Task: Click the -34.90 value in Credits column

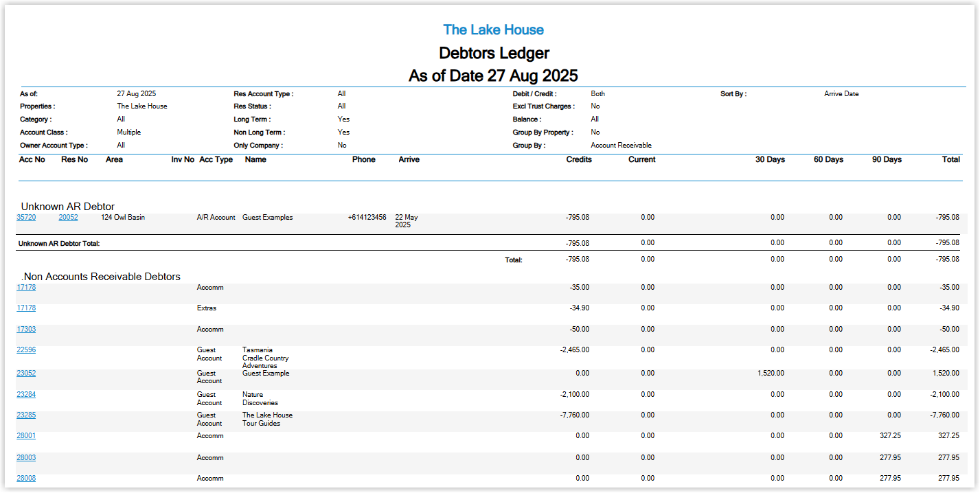Action: [x=580, y=308]
